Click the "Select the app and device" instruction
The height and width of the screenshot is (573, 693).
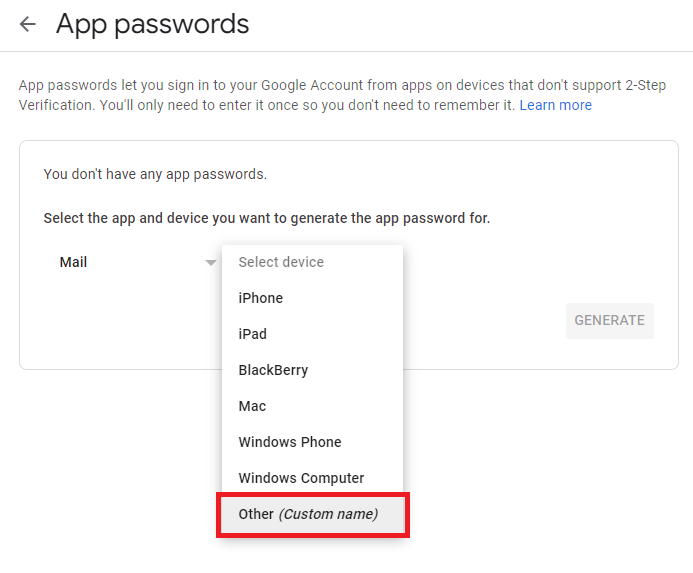(x=266, y=217)
